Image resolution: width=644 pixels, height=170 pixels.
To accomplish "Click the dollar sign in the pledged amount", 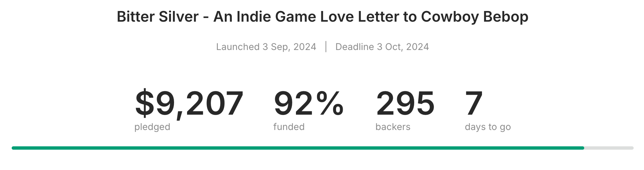I will pyautogui.click(x=144, y=104).
